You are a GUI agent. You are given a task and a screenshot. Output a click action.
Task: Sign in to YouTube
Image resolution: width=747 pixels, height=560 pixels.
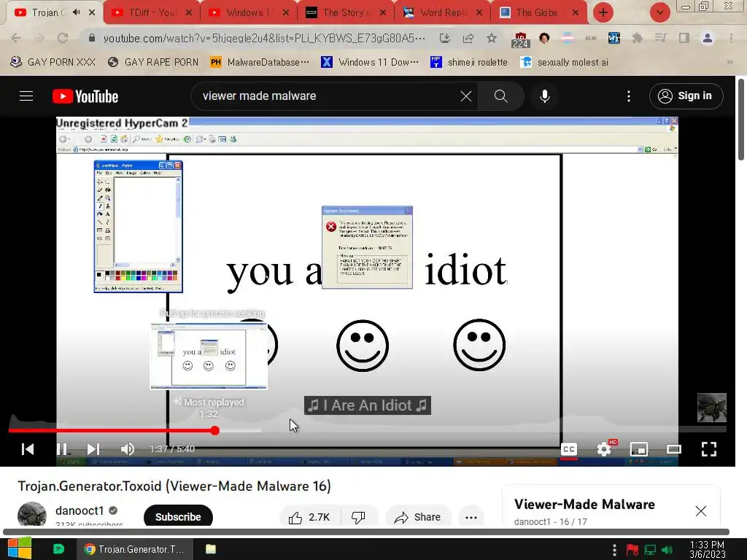686,96
